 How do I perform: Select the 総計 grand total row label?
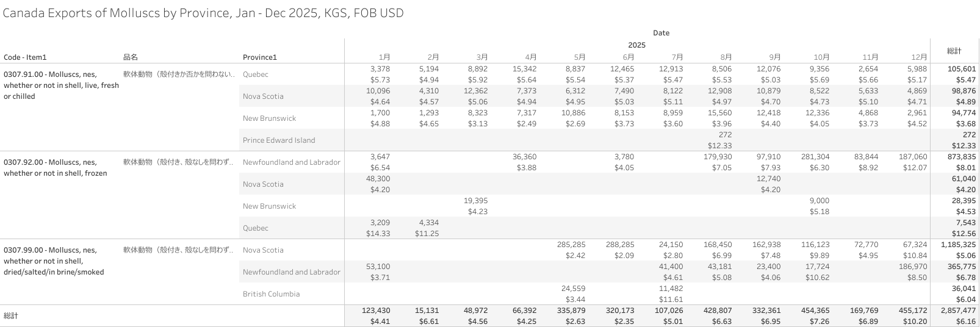(x=11, y=316)
